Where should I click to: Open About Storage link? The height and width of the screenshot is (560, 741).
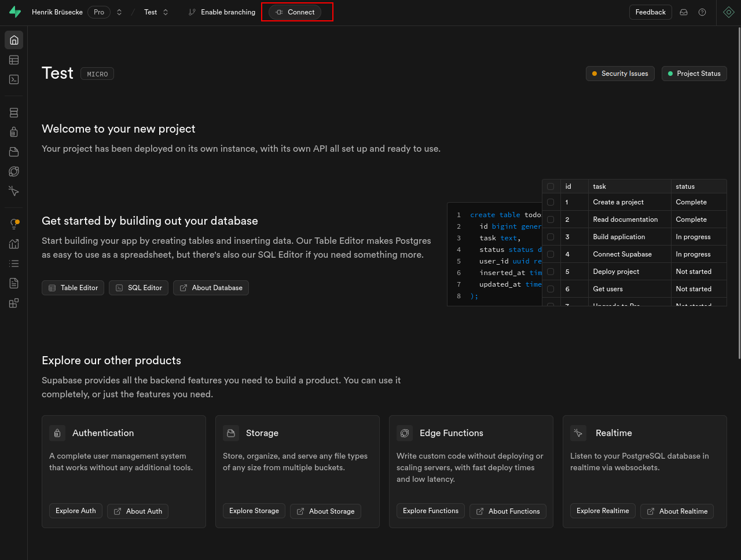click(x=325, y=511)
